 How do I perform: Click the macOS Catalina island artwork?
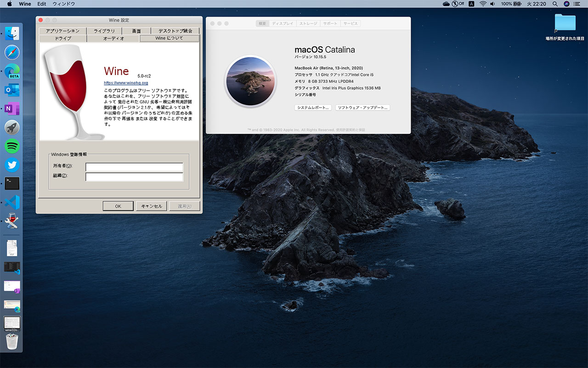(250, 81)
